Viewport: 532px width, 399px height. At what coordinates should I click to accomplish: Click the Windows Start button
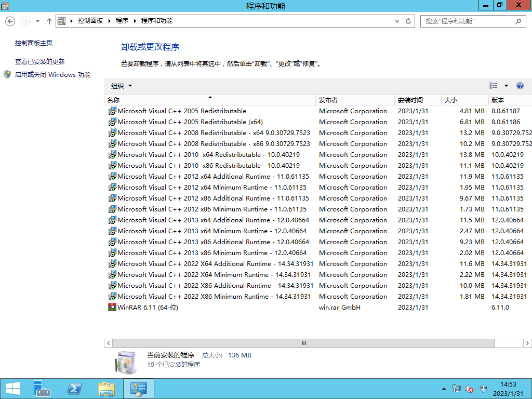coord(13,388)
